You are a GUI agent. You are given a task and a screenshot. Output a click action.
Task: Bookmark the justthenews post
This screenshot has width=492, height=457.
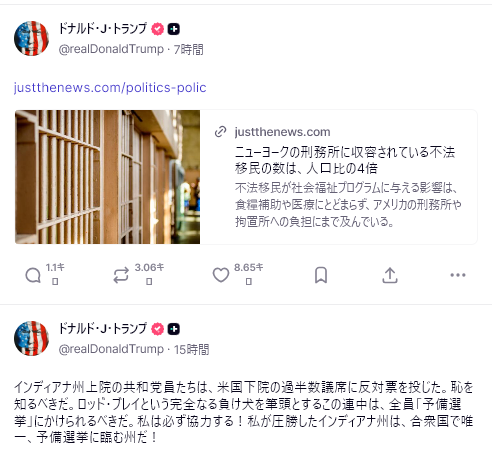click(x=321, y=275)
